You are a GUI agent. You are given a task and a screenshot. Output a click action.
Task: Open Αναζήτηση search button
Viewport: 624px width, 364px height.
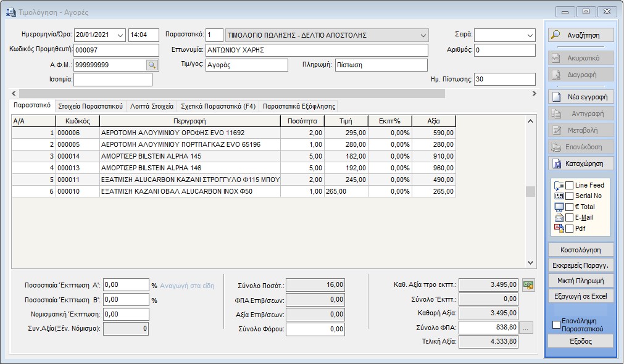click(580, 35)
